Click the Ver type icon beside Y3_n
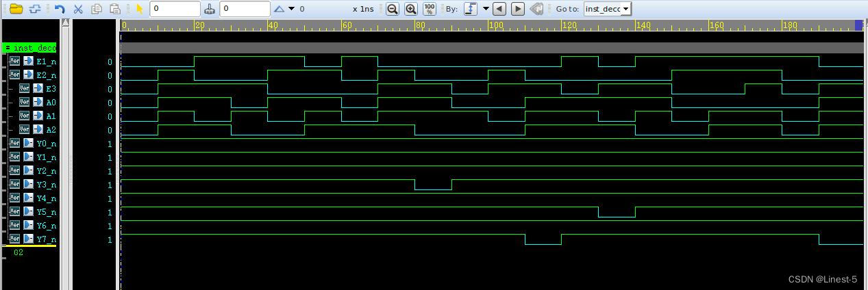 click(x=14, y=184)
